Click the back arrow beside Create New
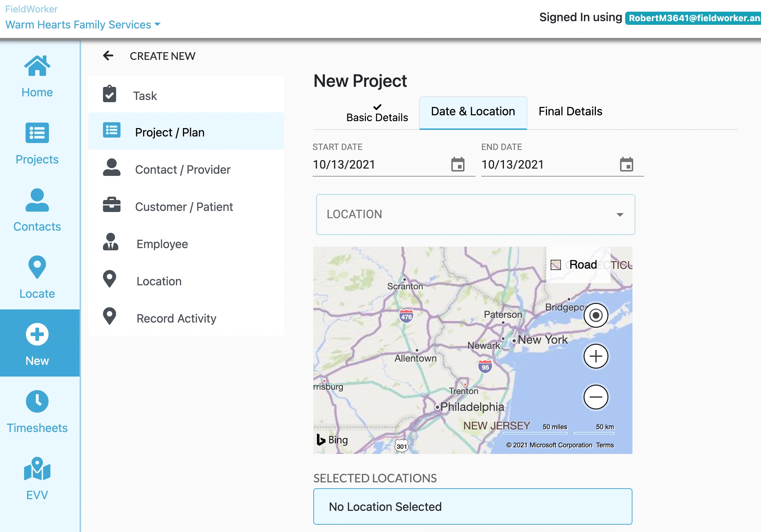 coord(108,56)
